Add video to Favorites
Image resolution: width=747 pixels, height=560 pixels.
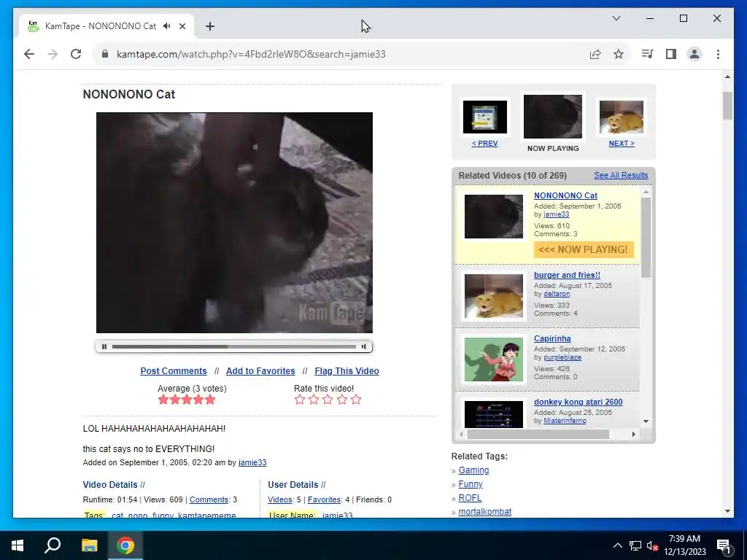(x=260, y=371)
